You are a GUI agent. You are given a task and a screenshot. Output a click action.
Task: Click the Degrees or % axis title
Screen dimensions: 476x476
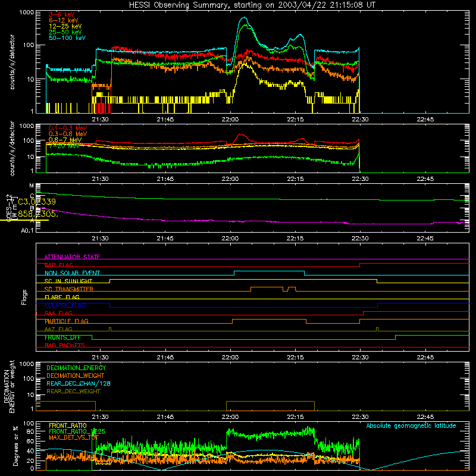tap(15, 446)
